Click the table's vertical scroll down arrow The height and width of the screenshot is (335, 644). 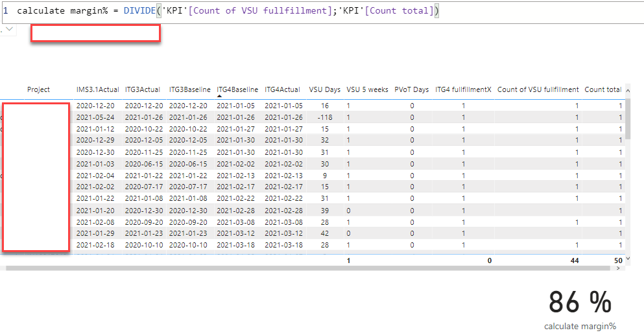628,259
